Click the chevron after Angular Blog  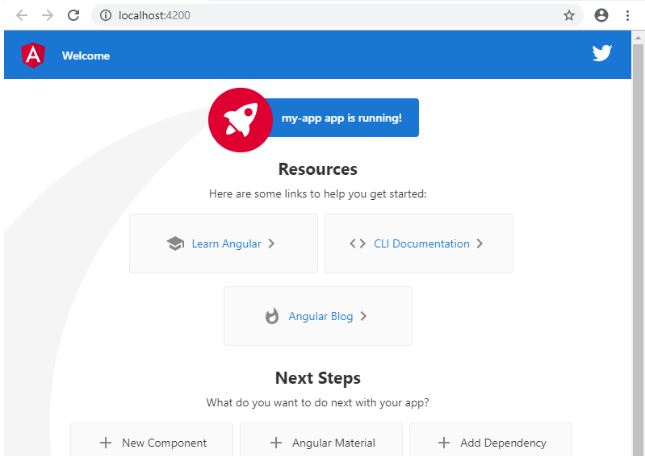363,316
